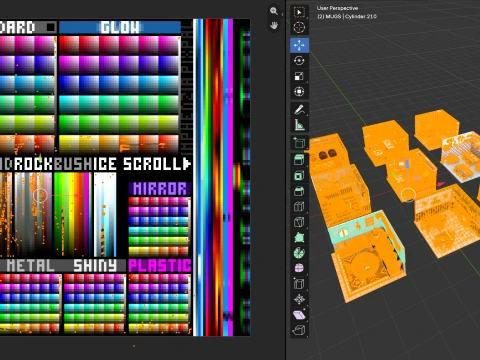Activate the Extrude Region tool
This screenshot has width=480, height=360.
tap(299, 160)
